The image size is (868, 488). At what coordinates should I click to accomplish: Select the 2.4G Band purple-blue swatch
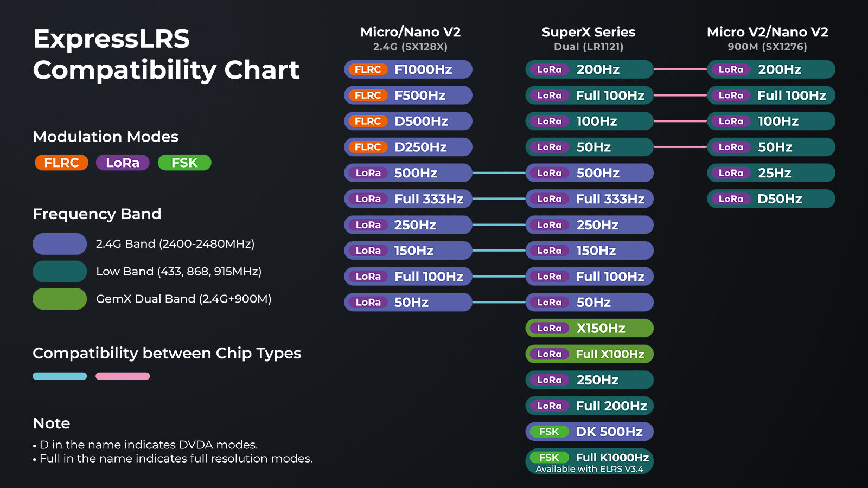(60, 244)
